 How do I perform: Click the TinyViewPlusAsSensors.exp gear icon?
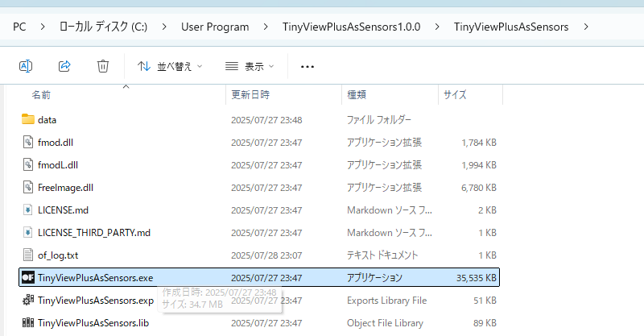pyautogui.click(x=28, y=301)
